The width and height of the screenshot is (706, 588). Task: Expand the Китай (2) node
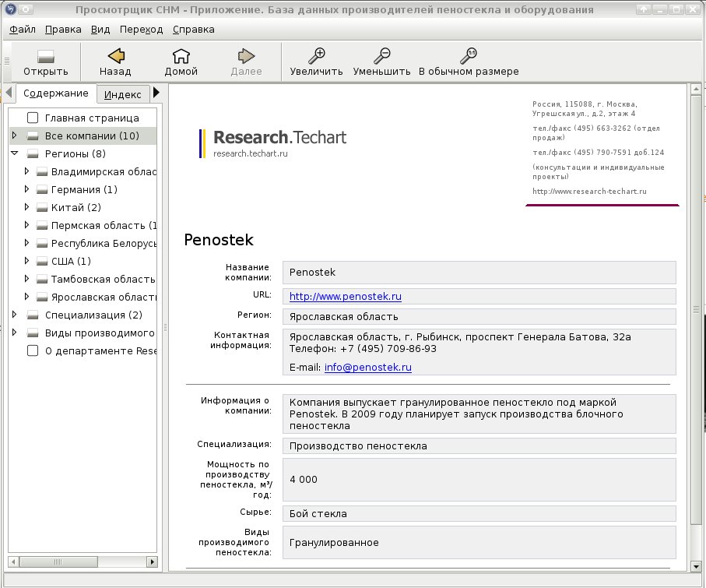tap(26, 207)
